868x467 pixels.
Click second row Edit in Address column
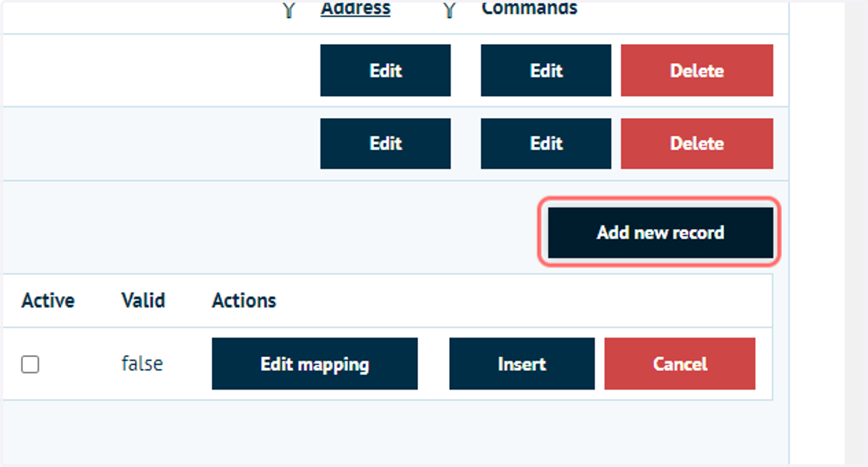386,144
